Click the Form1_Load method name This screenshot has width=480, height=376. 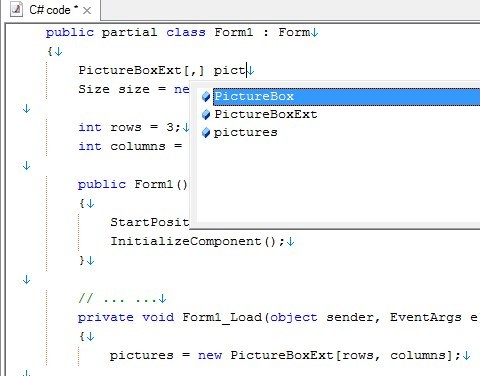(222, 317)
